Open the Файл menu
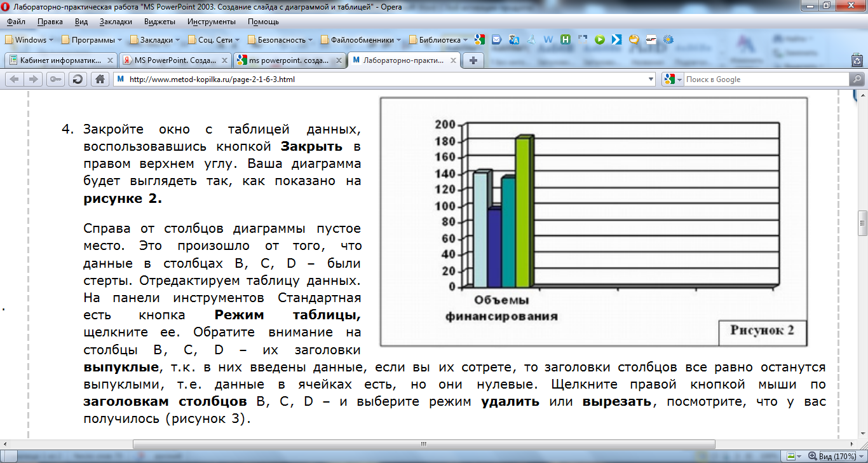This screenshot has width=868, height=463. click(x=16, y=22)
